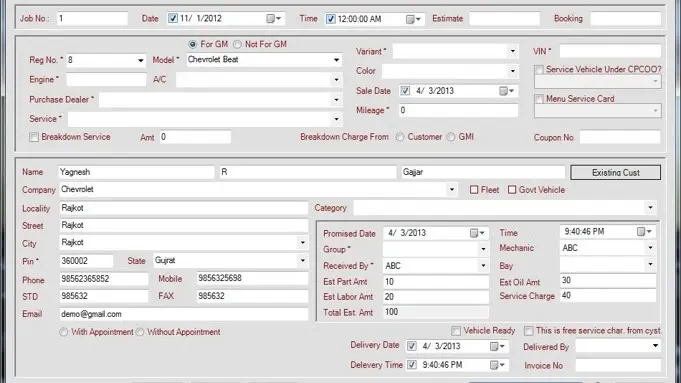
Task: Mark the Vehicle Ready checkbox
Action: [456, 331]
